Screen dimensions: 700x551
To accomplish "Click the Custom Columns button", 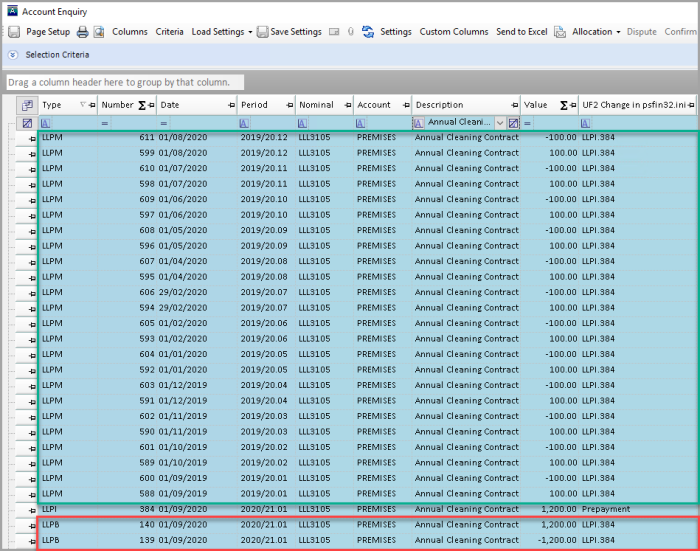I will pos(454,32).
